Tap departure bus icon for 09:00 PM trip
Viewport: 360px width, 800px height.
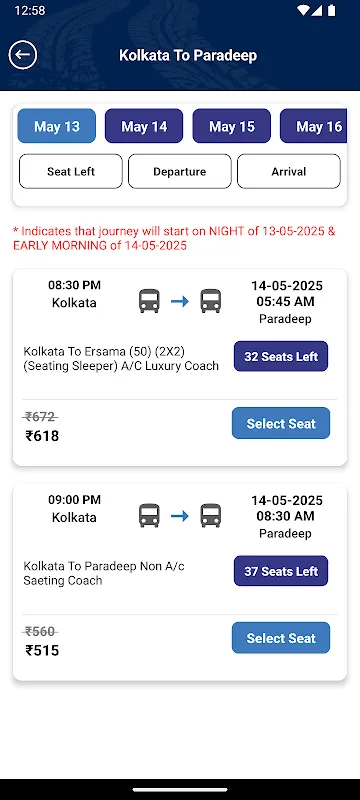tap(149, 516)
